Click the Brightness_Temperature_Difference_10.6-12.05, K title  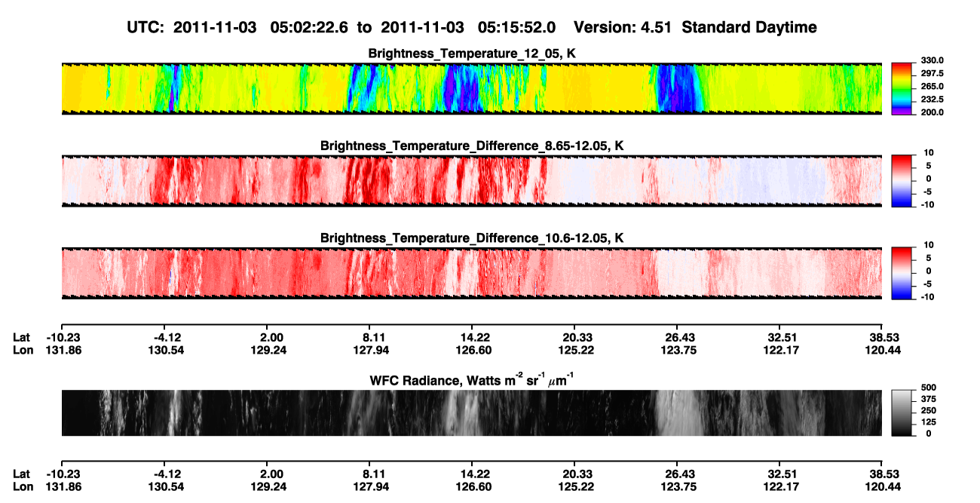tap(472, 238)
